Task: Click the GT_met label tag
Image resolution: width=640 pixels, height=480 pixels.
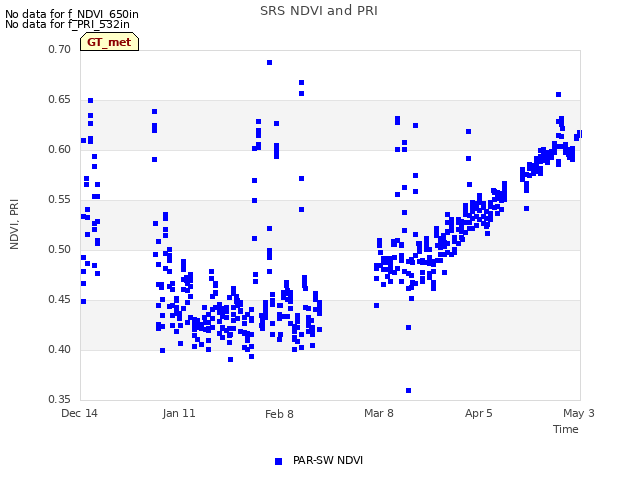Action: pos(109,42)
